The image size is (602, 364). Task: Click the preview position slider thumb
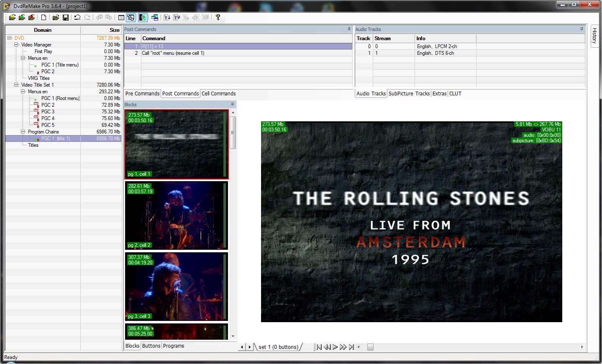[370, 347]
